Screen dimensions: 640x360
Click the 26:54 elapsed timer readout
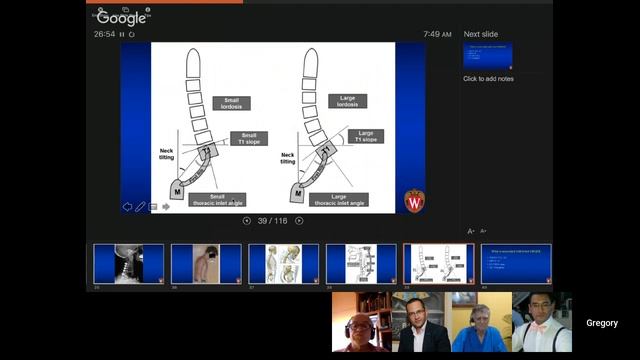point(104,34)
